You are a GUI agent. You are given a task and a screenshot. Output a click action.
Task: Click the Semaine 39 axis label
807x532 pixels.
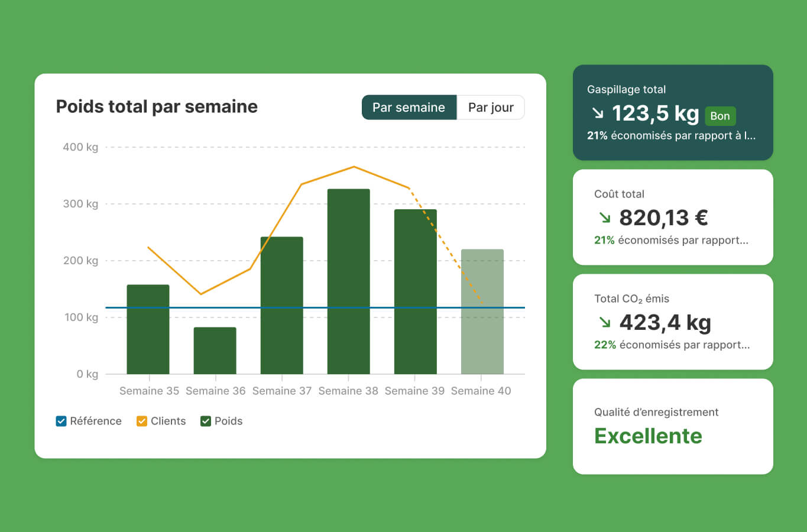414,391
